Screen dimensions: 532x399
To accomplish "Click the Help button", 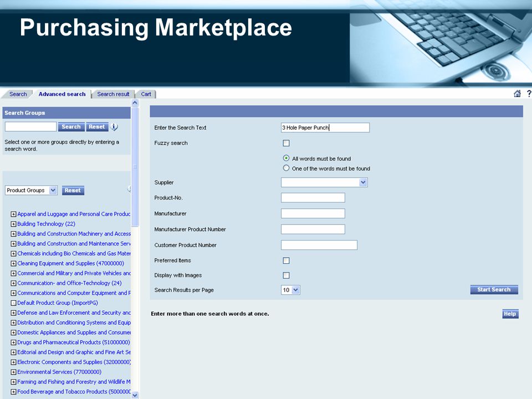I will pos(510,314).
